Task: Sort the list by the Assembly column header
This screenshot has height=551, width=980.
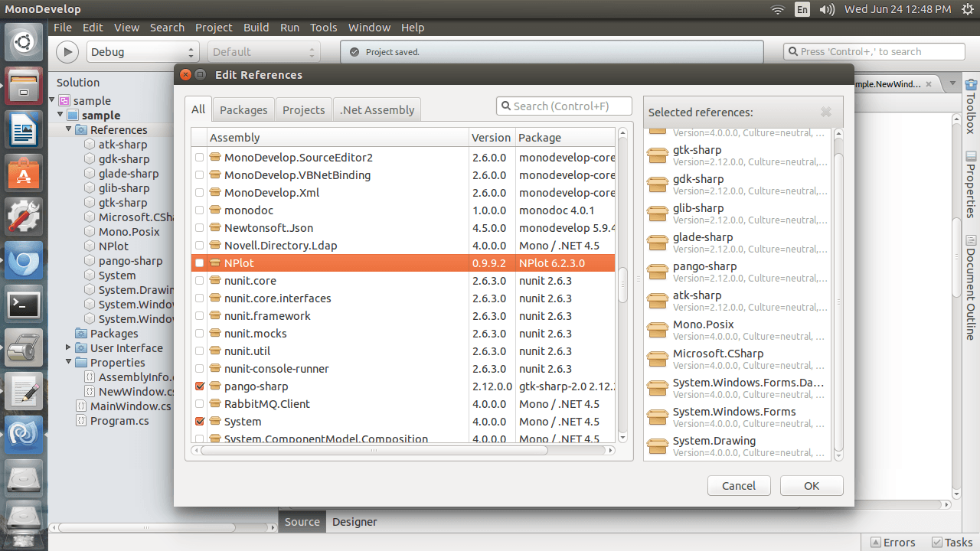Action: point(337,138)
